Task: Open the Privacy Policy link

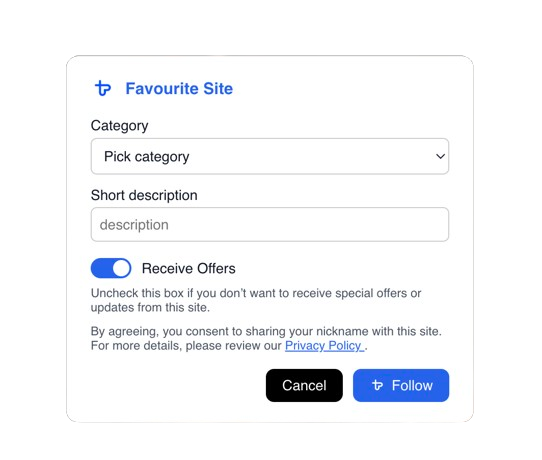Action: [324, 346]
